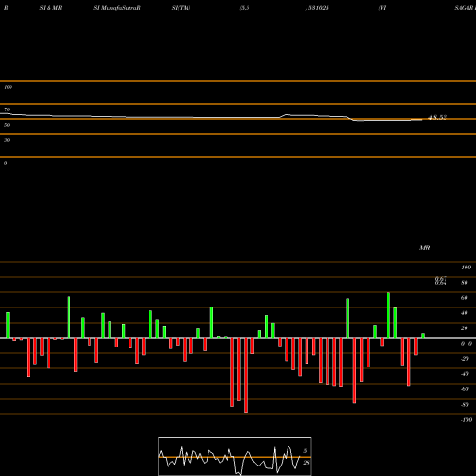Click the 'SI MunafaSutraR' header text
The width and height of the screenshot is (476, 476).
(117, 8)
